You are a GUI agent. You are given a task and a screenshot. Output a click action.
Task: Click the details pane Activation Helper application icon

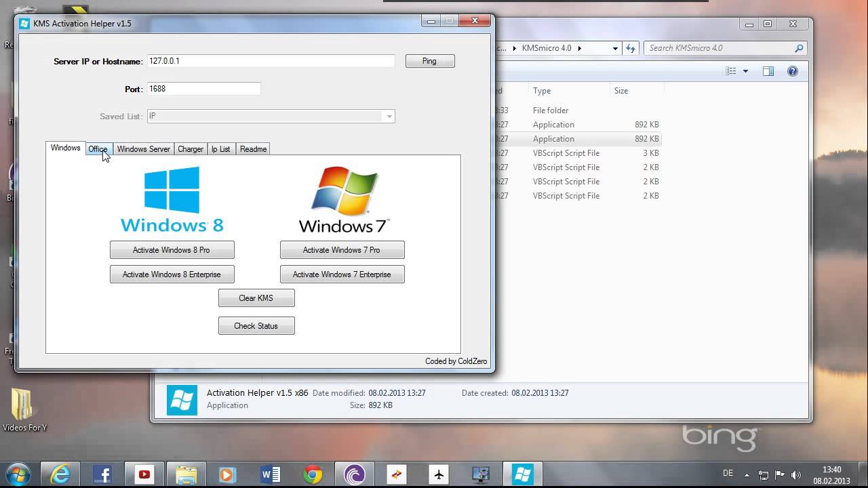[x=182, y=400]
